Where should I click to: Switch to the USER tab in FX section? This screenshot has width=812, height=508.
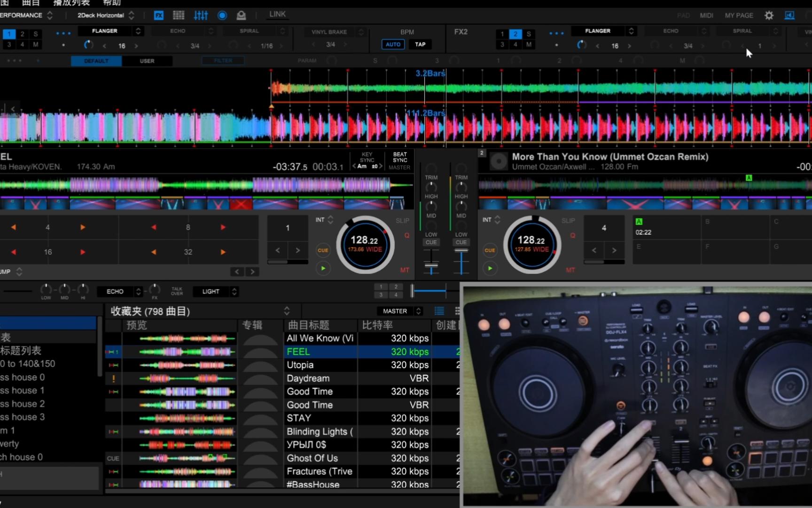147,61
